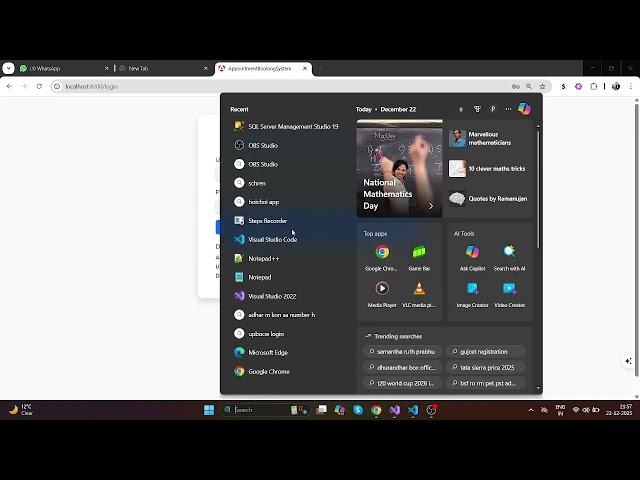Open the three-dots more options in search panel
The image size is (640, 480).
[508, 109]
